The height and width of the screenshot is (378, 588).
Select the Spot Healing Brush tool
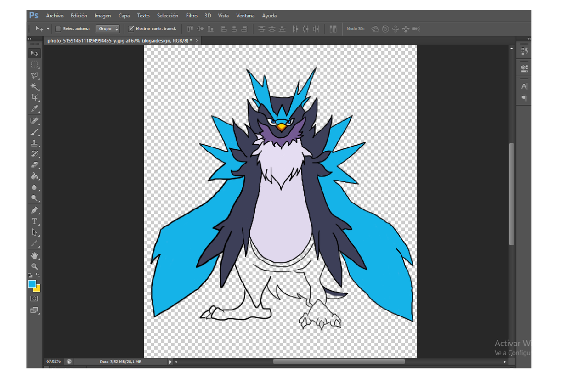34,121
